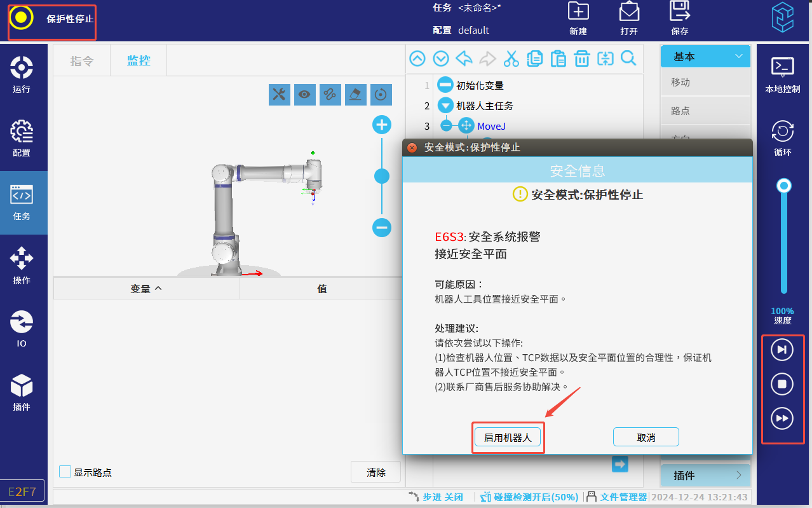Expand the 基本 dropdown panel
The height and width of the screenshot is (508, 812).
[x=705, y=57]
